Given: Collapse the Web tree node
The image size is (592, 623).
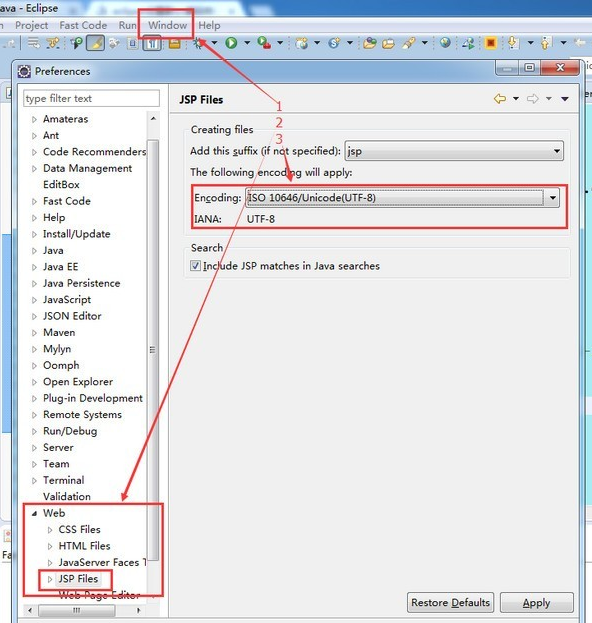Looking at the screenshot, I should tap(35, 513).
